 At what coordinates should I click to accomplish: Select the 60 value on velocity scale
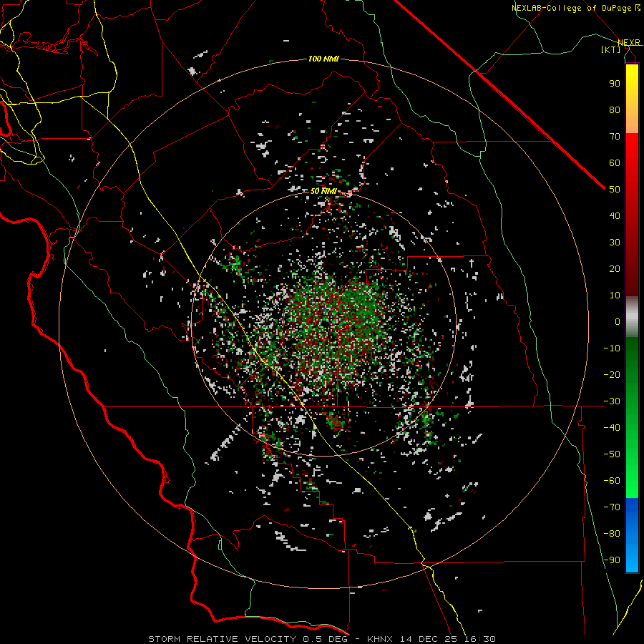click(615, 162)
